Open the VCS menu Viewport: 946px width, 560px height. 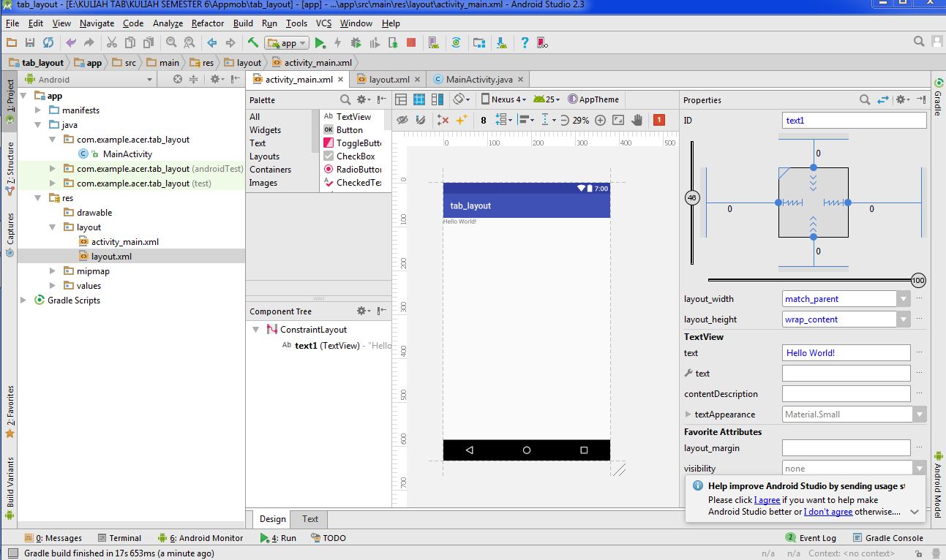[x=323, y=23]
